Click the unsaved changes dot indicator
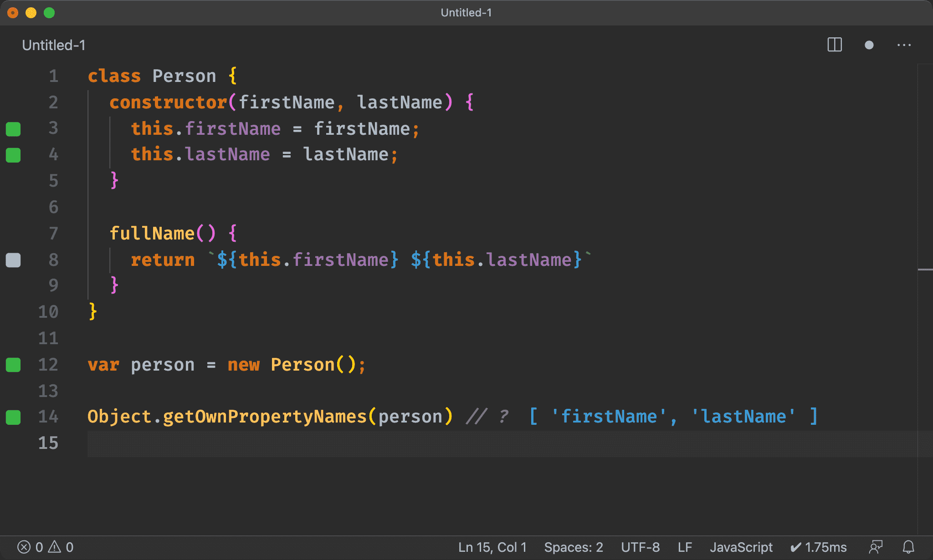Viewport: 933px width, 560px height. pyautogui.click(x=869, y=45)
